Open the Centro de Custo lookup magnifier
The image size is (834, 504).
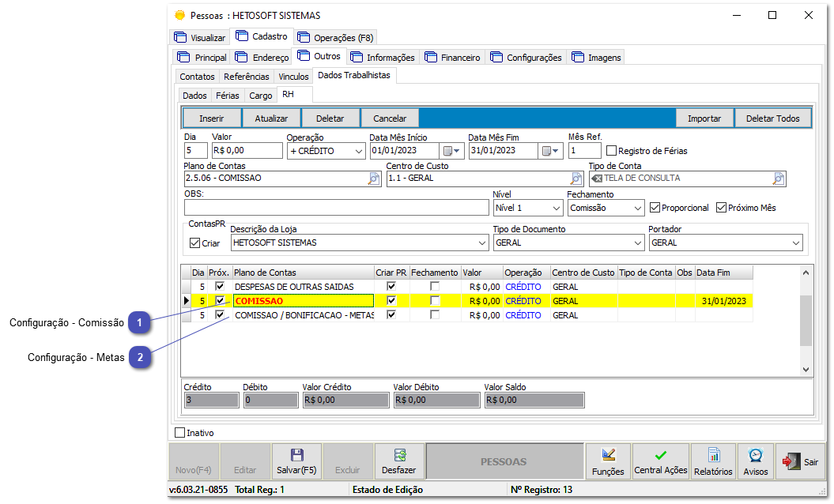[x=575, y=179]
